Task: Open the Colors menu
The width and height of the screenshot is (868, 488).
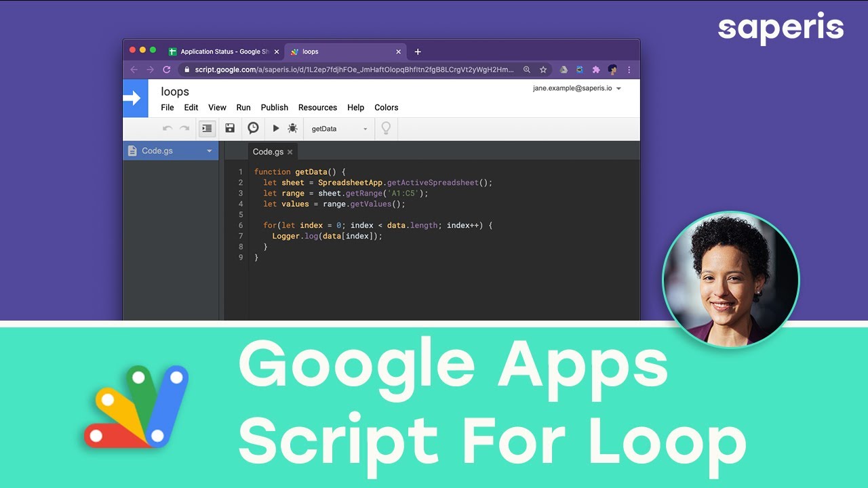Action: (387, 107)
